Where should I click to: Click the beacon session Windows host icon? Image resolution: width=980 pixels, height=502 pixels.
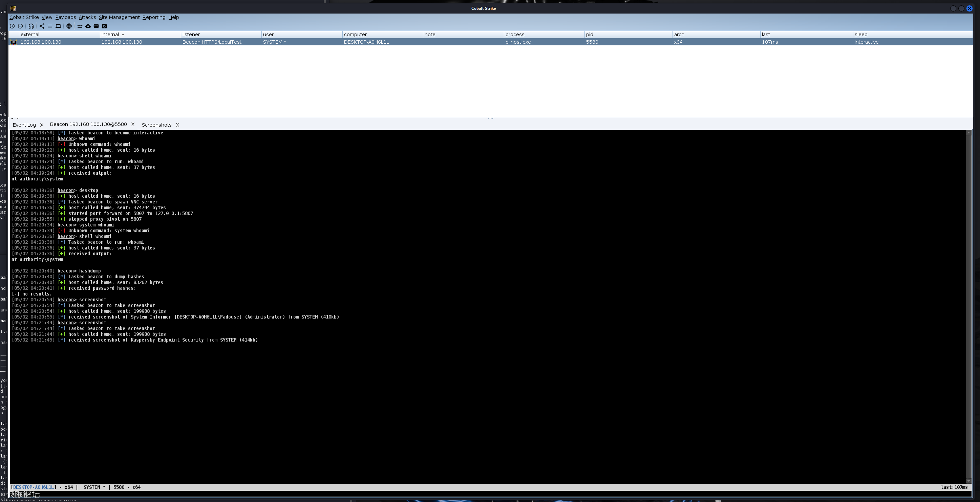click(x=14, y=42)
